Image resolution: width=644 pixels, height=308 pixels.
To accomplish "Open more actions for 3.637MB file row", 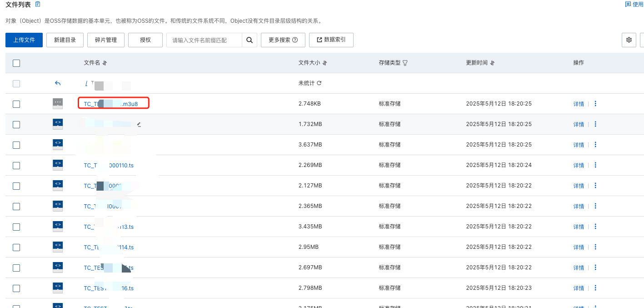I will (595, 145).
